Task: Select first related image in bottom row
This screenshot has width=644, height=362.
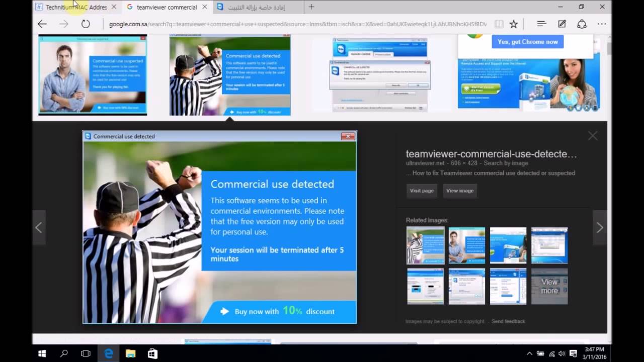Action: [x=426, y=286]
